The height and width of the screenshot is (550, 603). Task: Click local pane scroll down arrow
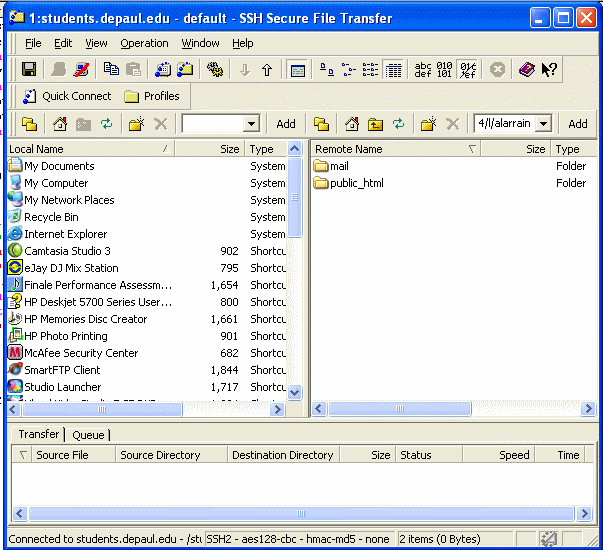(x=295, y=393)
